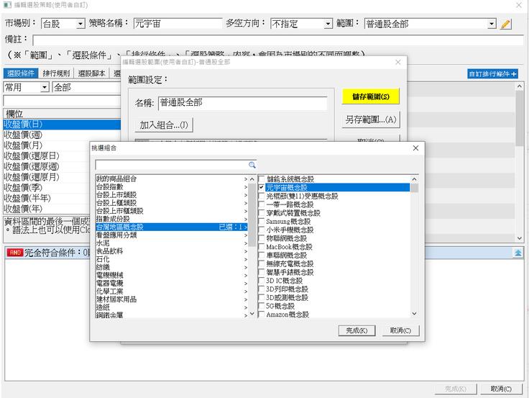Click the red AND condition icon
Viewport: 532px width, 398px height.
14,253
